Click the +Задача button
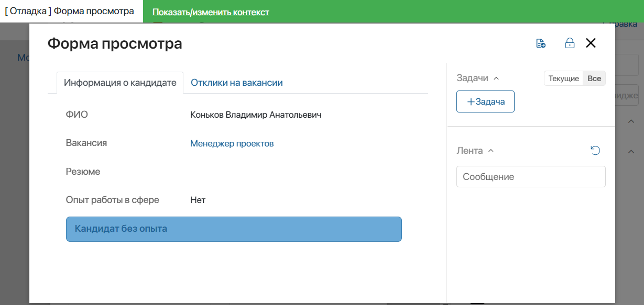 (x=485, y=101)
